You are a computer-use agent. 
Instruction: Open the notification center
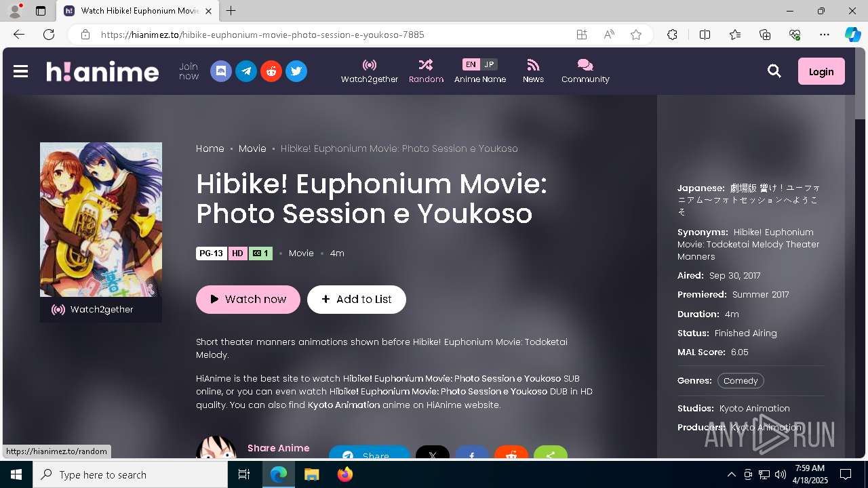(x=846, y=474)
